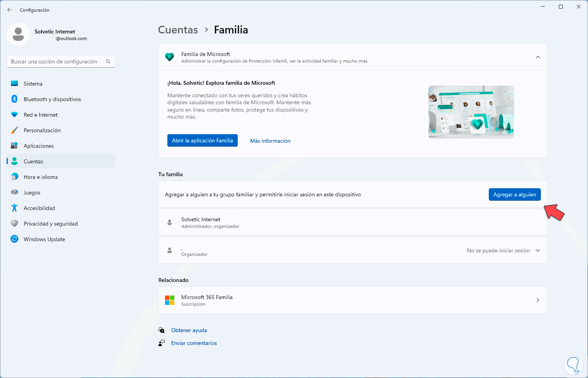Click the Familia breadcrumb heading
This screenshot has width=588, height=378.
coord(231,30)
